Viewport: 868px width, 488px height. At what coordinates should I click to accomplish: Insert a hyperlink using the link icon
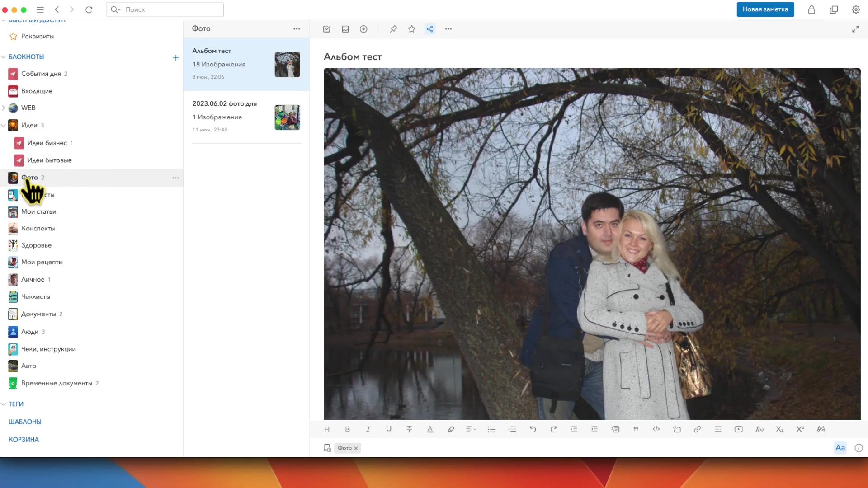click(x=698, y=429)
